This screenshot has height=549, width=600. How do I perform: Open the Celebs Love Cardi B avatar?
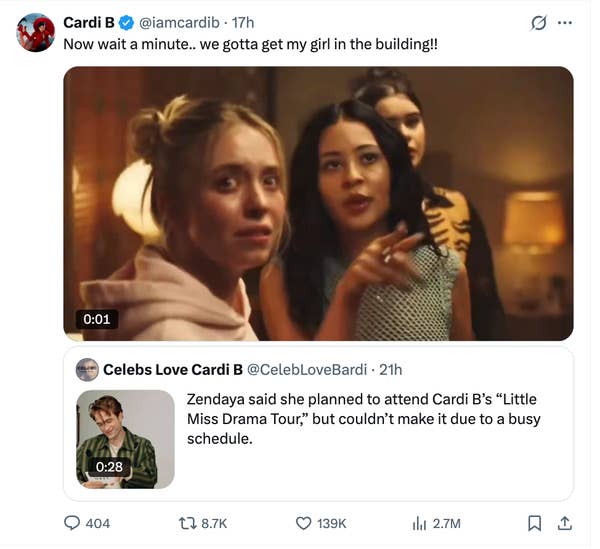pyautogui.click(x=88, y=370)
